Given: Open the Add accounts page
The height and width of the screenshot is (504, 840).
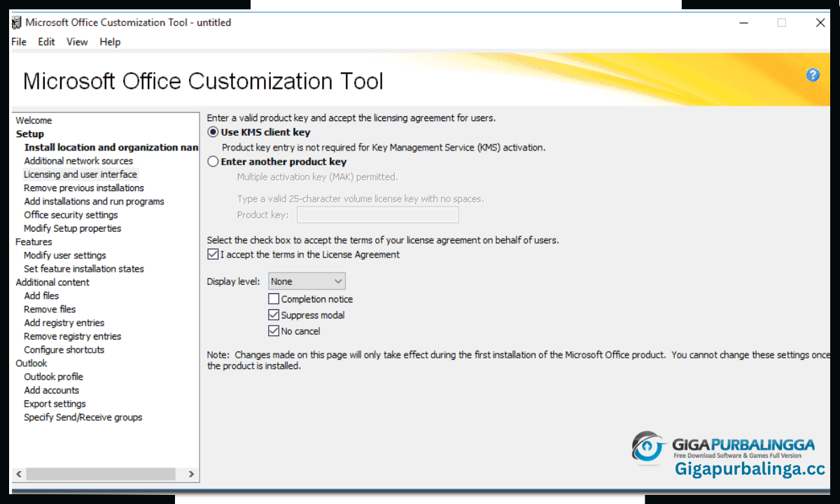Looking at the screenshot, I should pos(51,391).
